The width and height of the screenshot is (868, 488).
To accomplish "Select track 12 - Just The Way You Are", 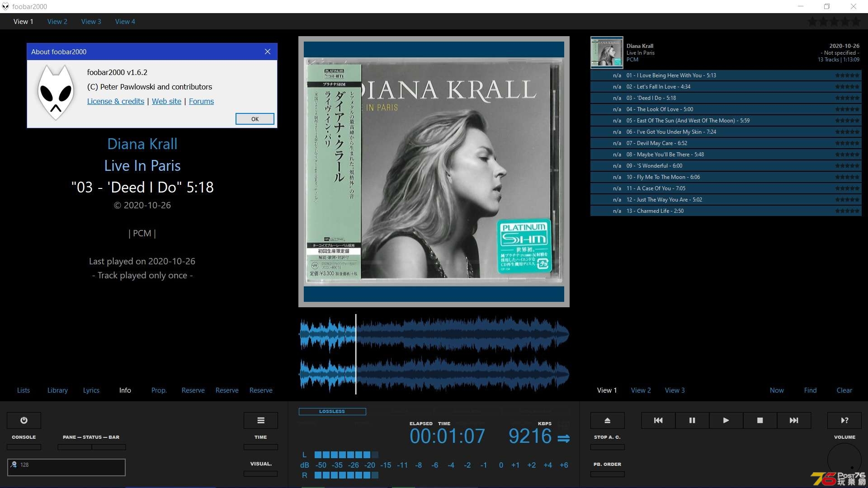I will [x=726, y=200].
